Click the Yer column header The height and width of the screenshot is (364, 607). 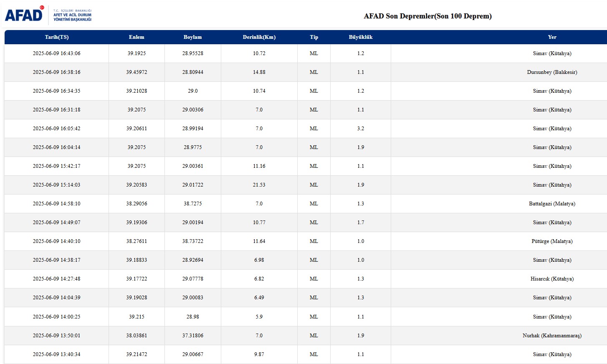coord(552,37)
